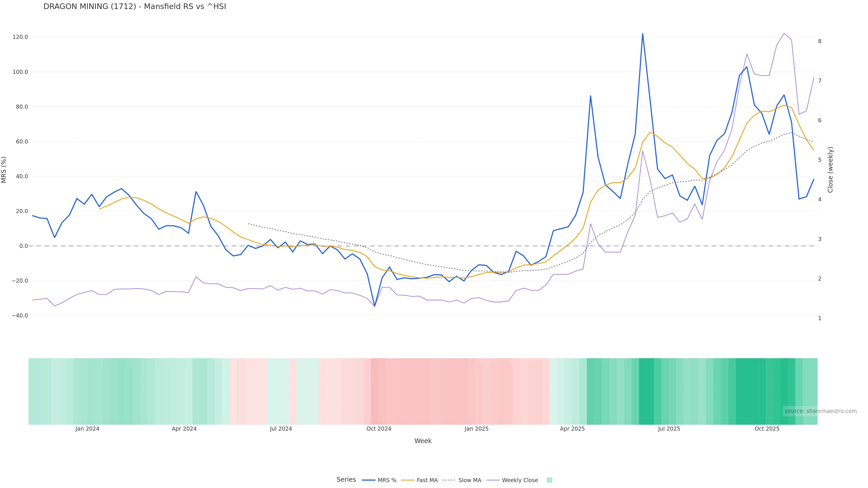Hide the Slow MA series
Image resolution: width=868 pixels, height=488 pixels.
pos(469,480)
